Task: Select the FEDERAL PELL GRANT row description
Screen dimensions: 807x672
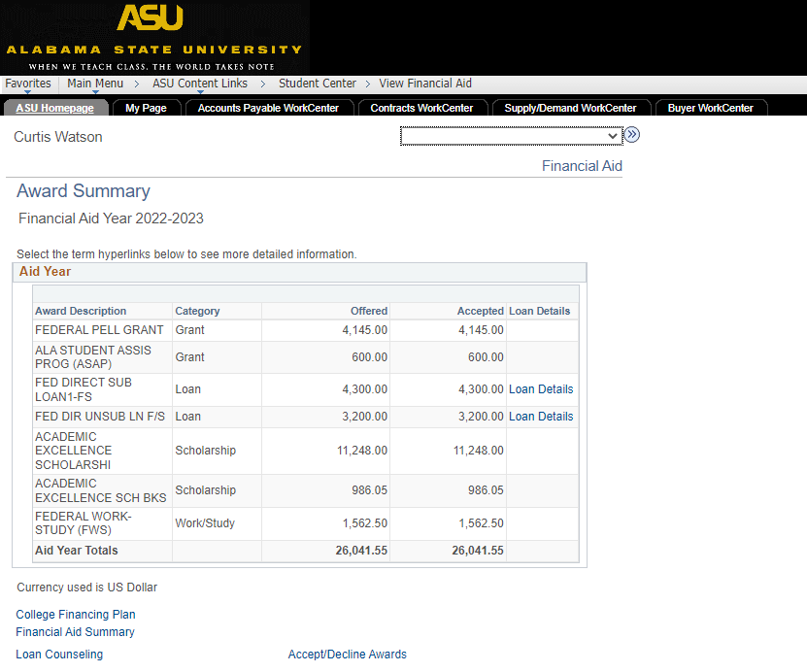Action: (99, 330)
